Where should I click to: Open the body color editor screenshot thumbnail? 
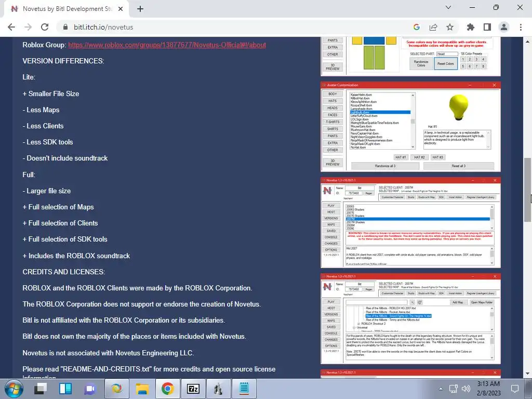[x=410, y=56]
